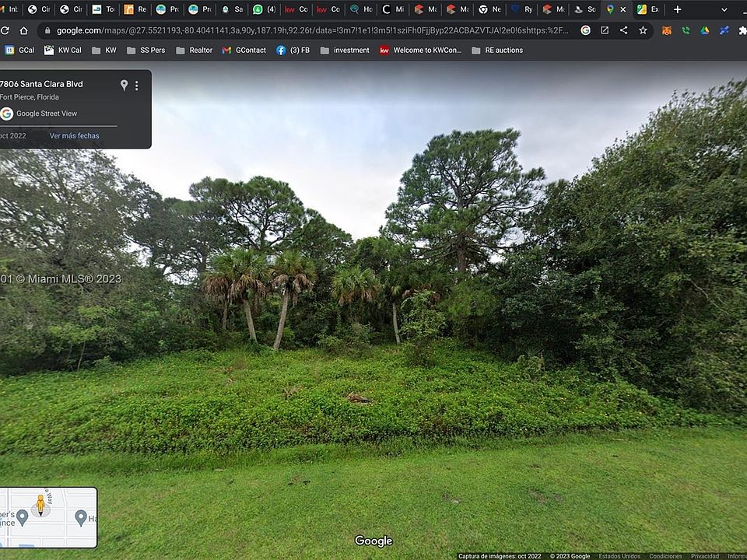Click the Pegman on the minimap
Image resolution: width=747 pixels, height=560 pixels.
click(40, 505)
